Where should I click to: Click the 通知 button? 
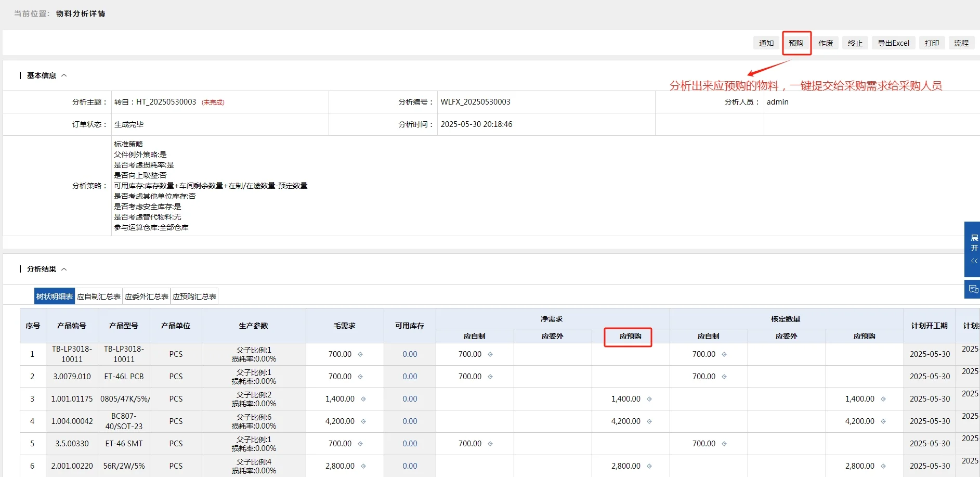(766, 43)
